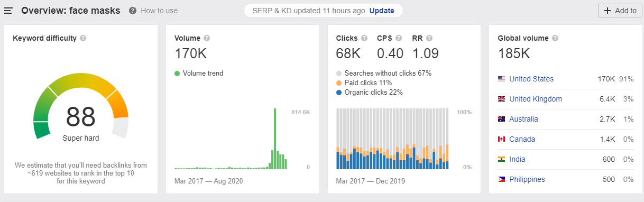Open the India country link

517,159
